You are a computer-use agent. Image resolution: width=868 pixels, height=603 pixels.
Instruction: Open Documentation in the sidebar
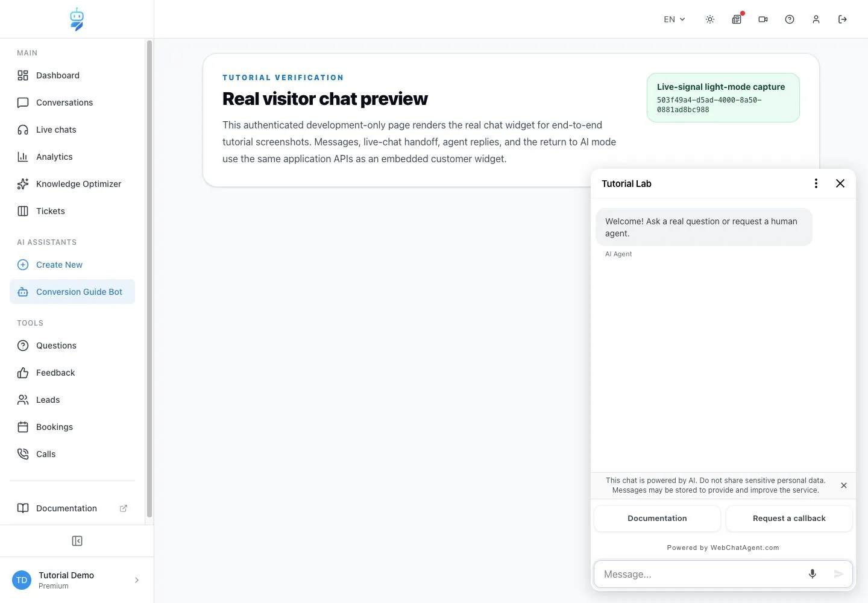[72, 508]
